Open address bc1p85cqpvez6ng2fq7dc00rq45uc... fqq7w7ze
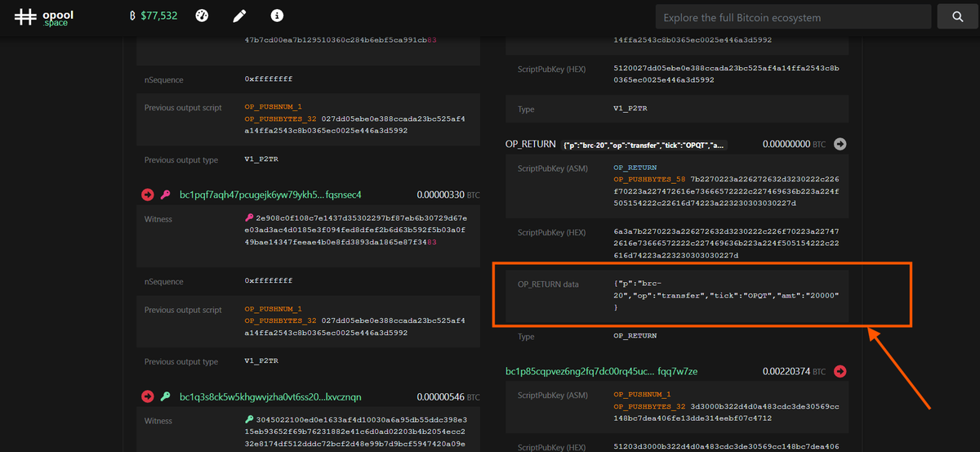 click(601, 371)
